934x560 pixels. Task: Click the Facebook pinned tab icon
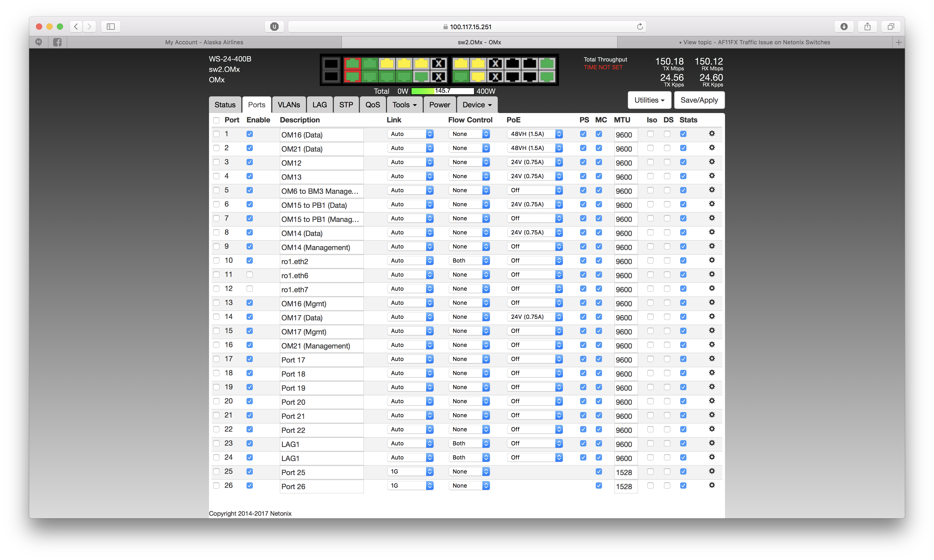57,42
